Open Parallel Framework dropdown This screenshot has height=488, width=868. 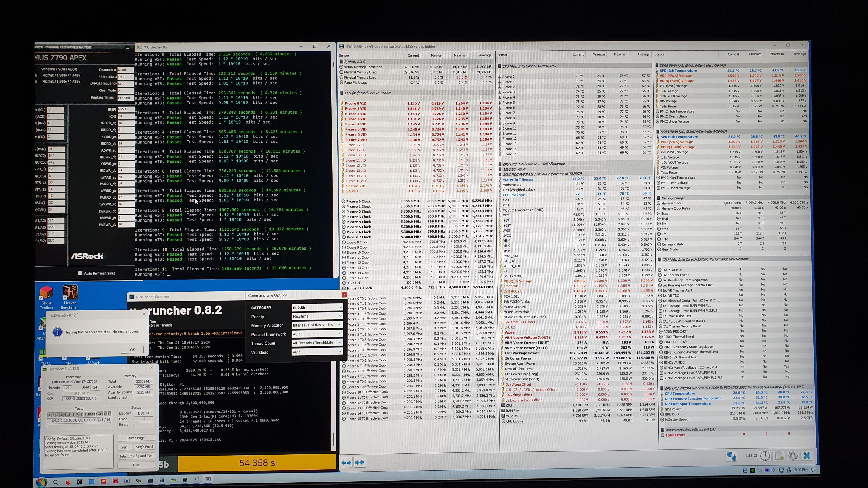pos(317,334)
